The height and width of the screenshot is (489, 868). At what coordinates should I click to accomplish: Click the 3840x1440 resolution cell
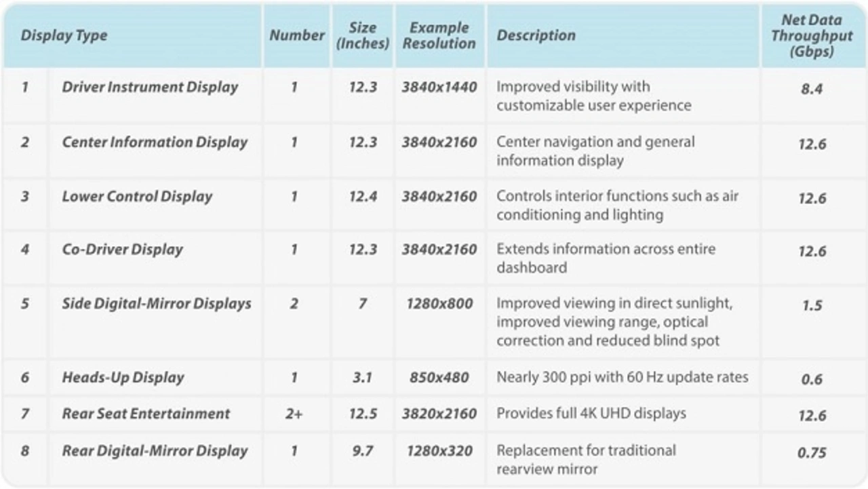click(439, 87)
